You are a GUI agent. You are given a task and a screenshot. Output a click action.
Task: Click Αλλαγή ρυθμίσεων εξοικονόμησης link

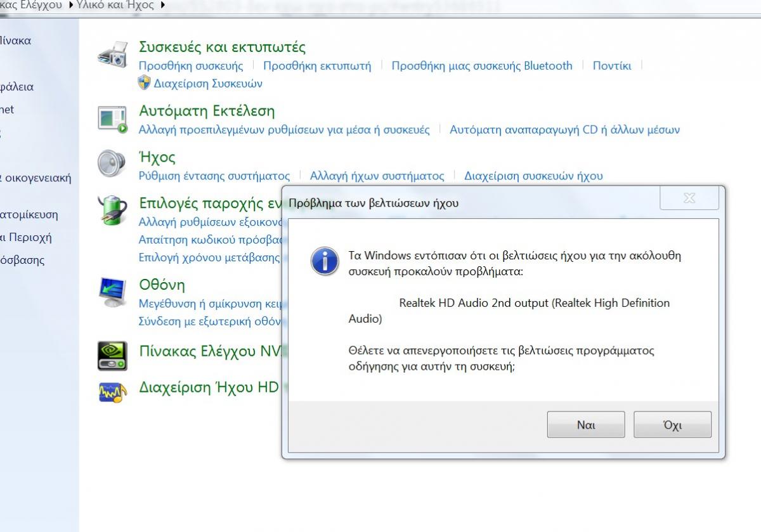(210, 222)
